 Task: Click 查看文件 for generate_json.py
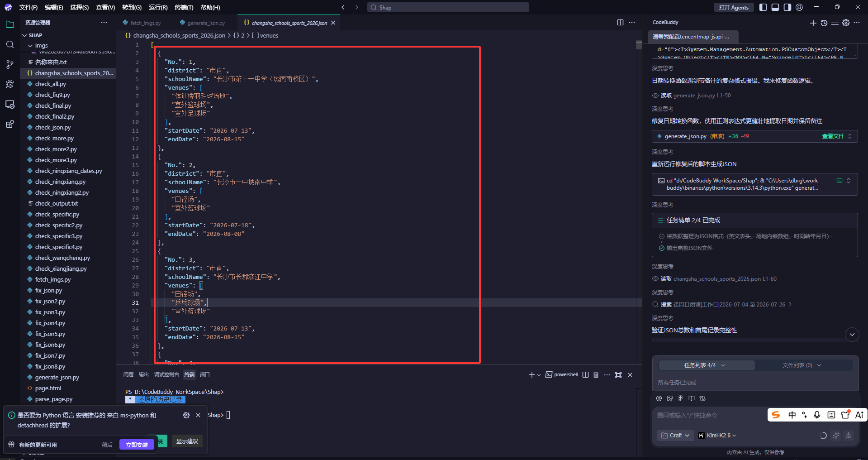click(833, 136)
